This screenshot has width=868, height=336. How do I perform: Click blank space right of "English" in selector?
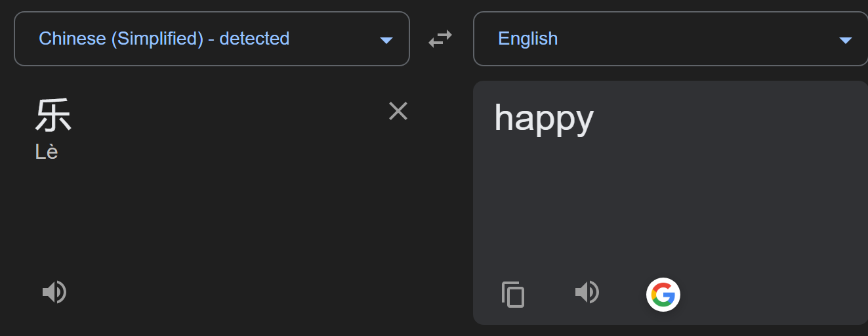coord(689,39)
